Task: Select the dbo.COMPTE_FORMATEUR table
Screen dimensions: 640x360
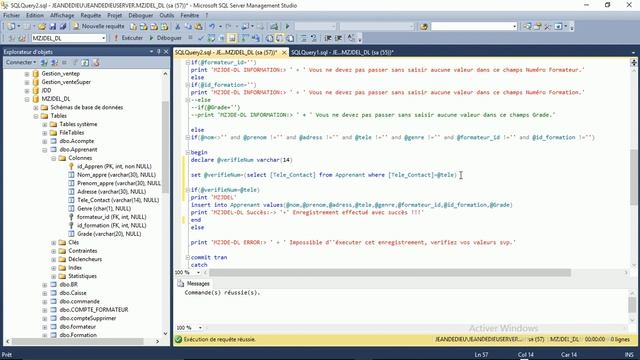Action: point(94,310)
